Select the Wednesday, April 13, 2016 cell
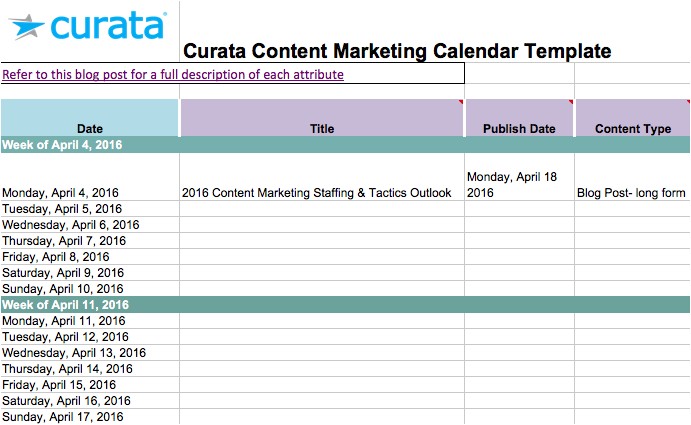The height and width of the screenshot is (425, 691). 74,353
